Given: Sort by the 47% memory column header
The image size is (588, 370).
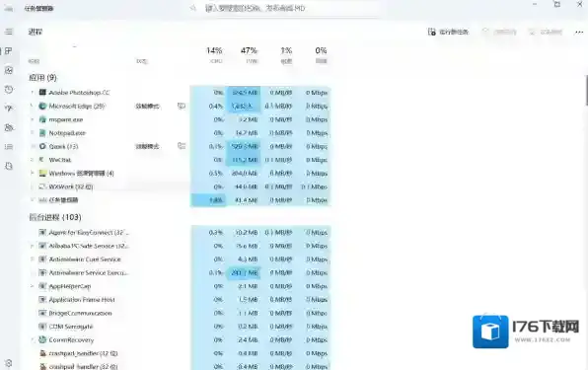Looking at the screenshot, I should click(249, 54).
